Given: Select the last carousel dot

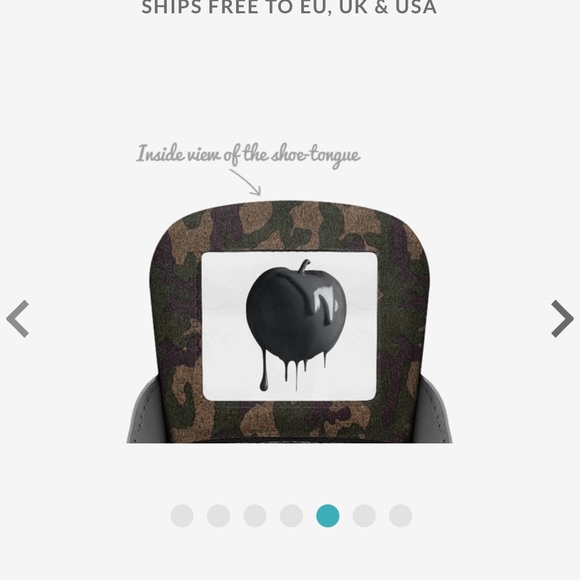Looking at the screenshot, I should [x=401, y=515].
